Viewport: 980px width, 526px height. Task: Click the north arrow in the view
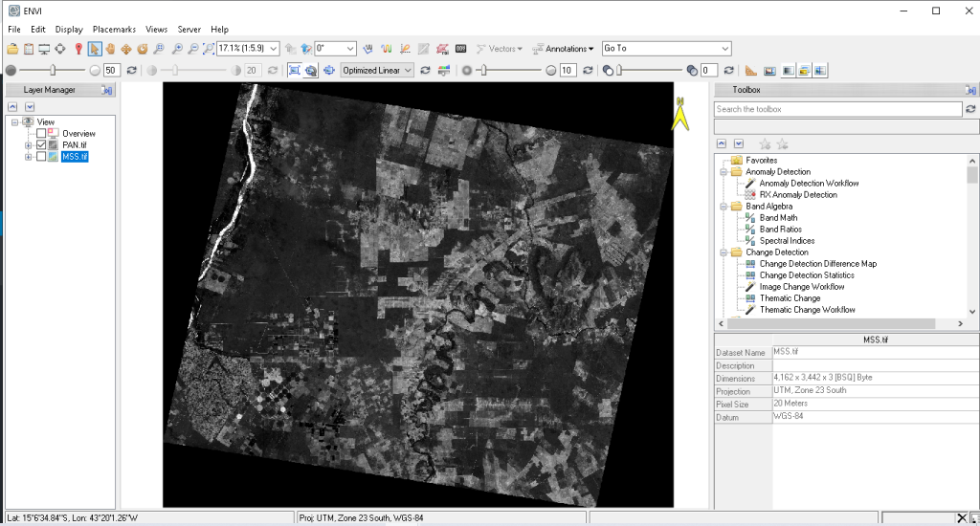point(680,114)
